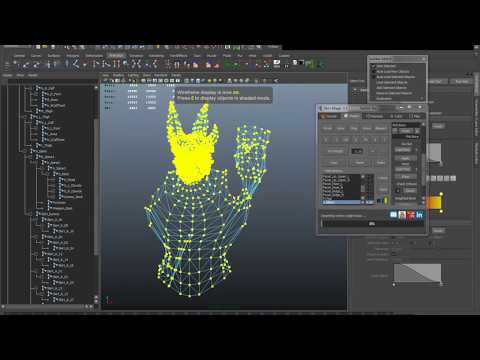The width and height of the screenshot is (480, 360).
Task: Switch to the Custom shelf tab
Action: [x=284, y=56]
